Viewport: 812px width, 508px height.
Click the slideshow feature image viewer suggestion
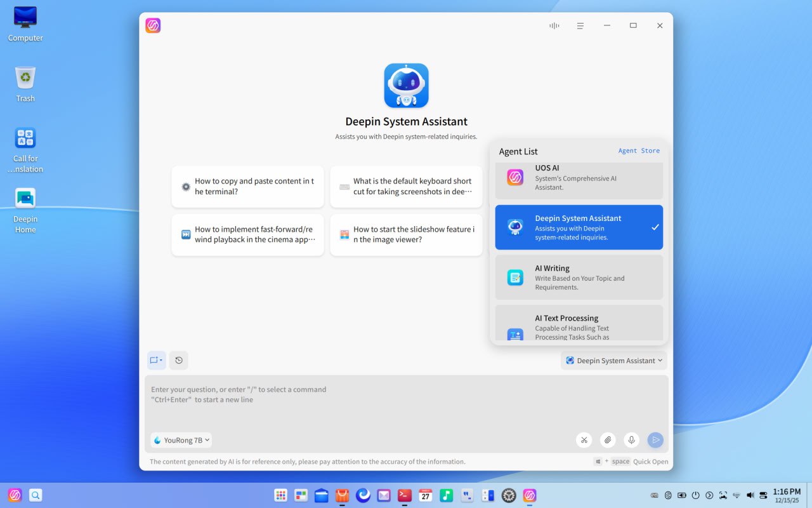click(406, 235)
